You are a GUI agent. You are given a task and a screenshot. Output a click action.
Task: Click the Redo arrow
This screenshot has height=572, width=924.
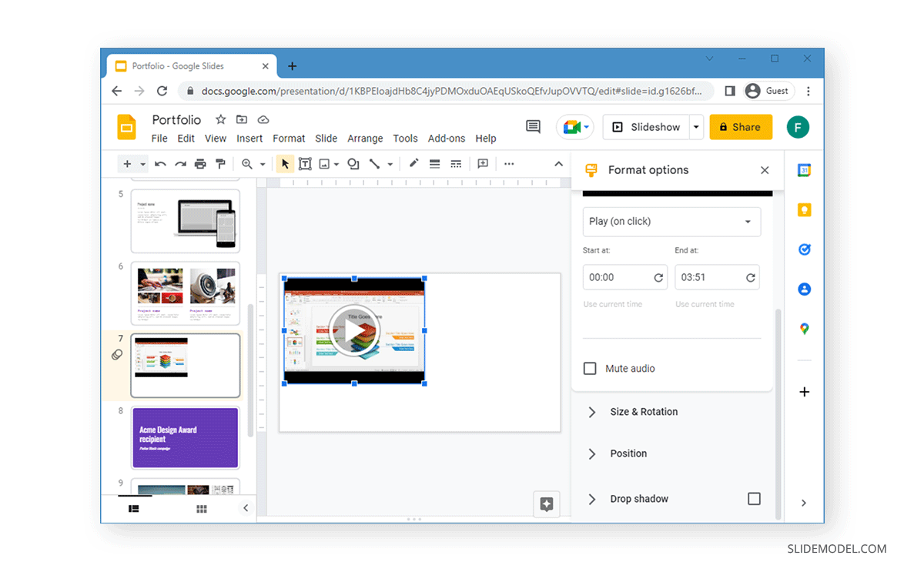[180, 164]
